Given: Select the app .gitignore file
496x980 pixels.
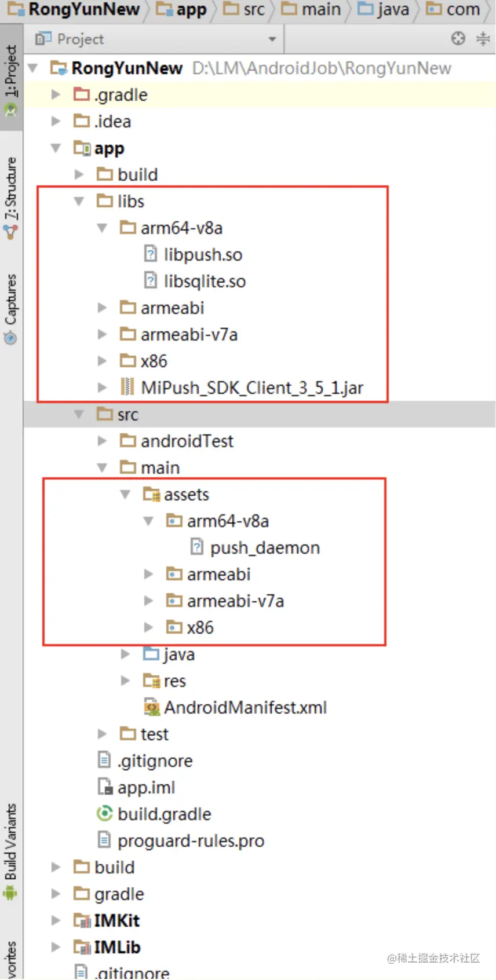Looking at the screenshot, I should [x=155, y=761].
